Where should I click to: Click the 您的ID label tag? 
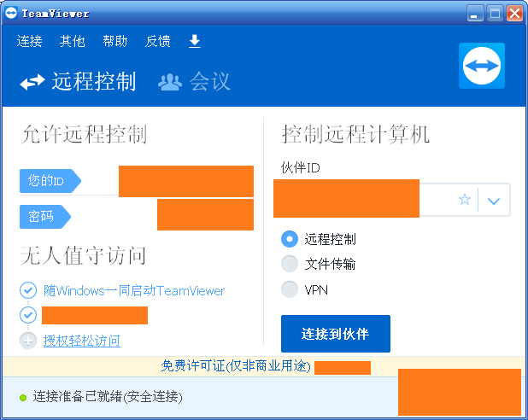(x=50, y=181)
